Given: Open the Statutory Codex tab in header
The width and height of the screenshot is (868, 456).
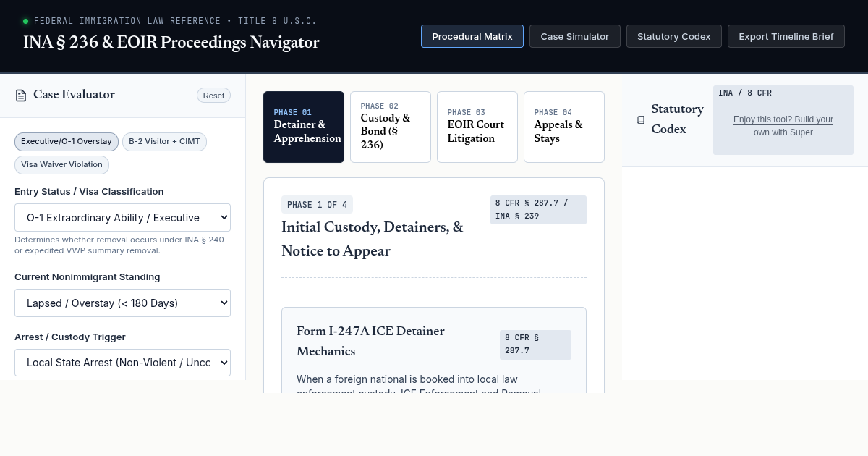Looking at the screenshot, I should pyautogui.click(x=674, y=36).
